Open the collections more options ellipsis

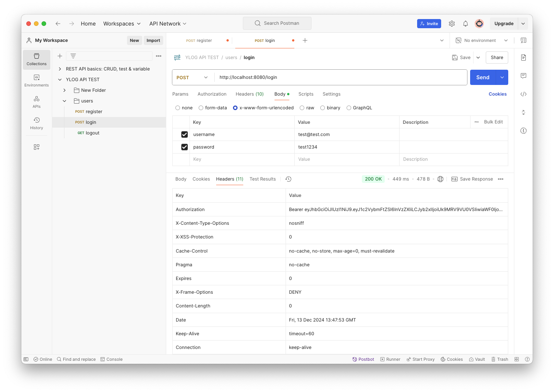pos(159,56)
